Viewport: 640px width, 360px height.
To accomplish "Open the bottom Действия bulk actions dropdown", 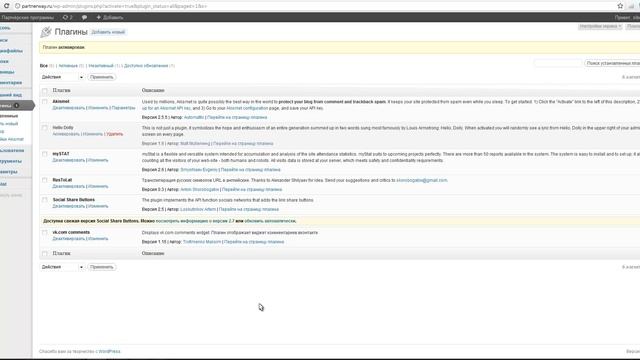I will tap(62, 267).
